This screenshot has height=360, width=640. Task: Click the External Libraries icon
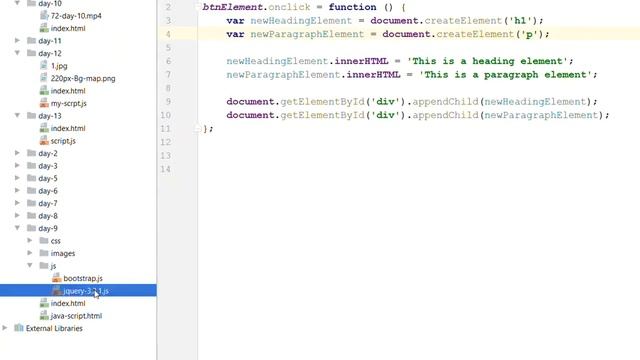tap(19, 328)
